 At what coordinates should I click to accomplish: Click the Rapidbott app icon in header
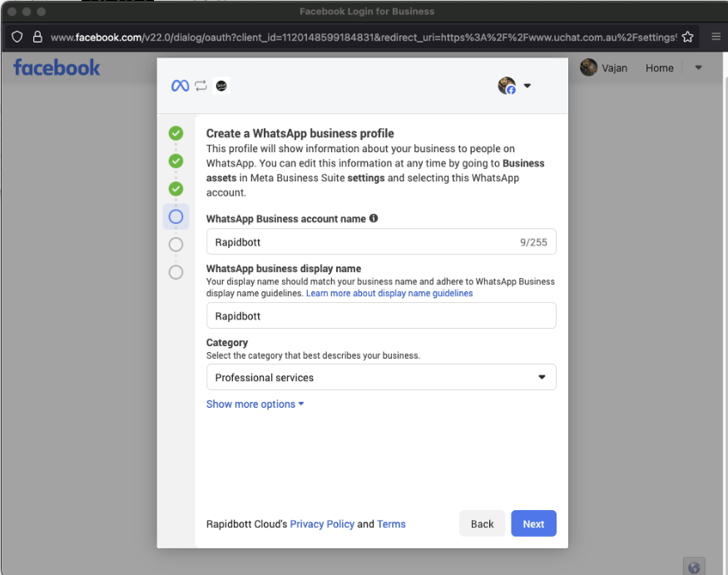coord(221,86)
